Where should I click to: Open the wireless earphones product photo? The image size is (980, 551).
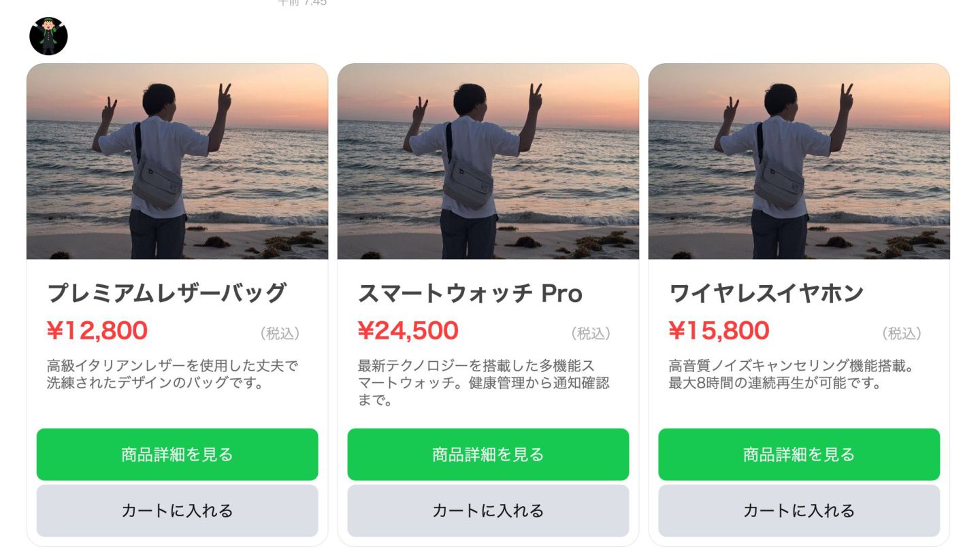(798, 161)
